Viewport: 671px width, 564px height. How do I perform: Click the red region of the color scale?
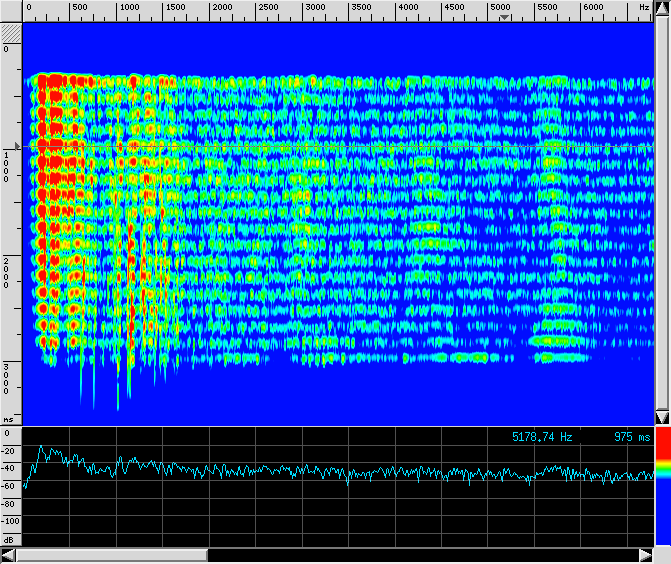[662, 450]
